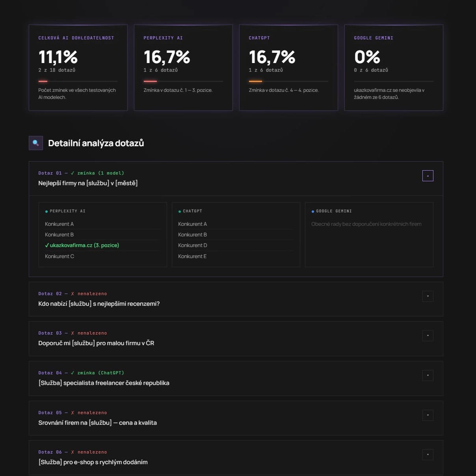Image resolution: width=476 pixels, height=476 pixels.
Task: Click question title Nejlepší firmy na [službu] v [městě]
Action: (88, 183)
